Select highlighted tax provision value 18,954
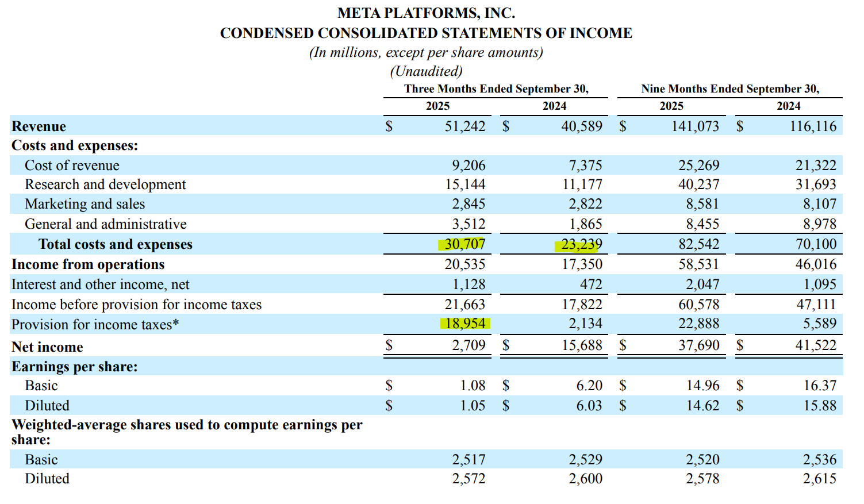The width and height of the screenshot is (864, 504). coord(465,324)
